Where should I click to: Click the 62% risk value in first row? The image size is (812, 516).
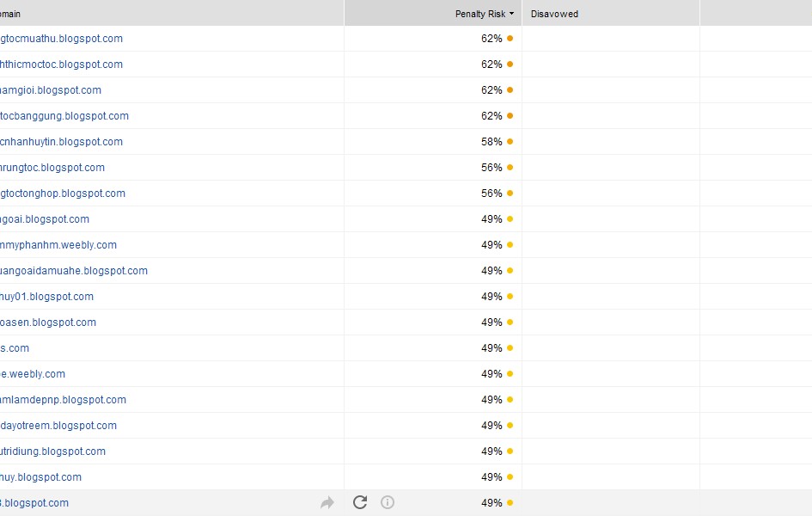click(x=491, y=39)
